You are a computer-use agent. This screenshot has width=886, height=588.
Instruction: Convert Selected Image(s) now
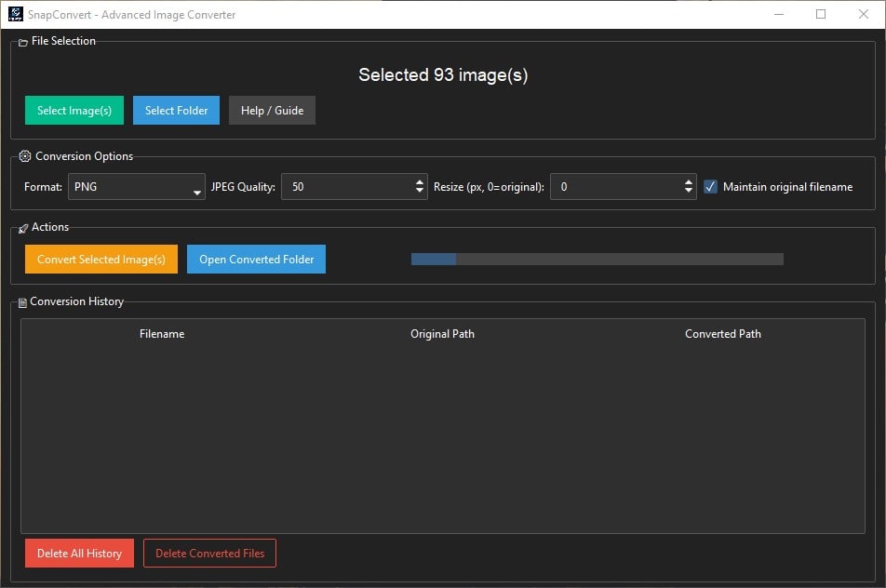[x=101, y=259]
